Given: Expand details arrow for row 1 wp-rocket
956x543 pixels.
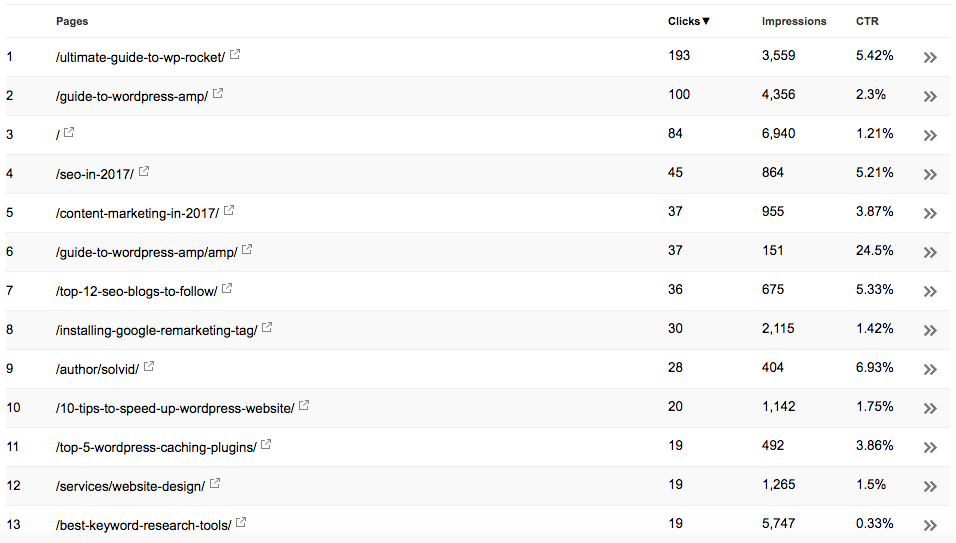Looking at the screenshot, I should click(930, 57).
